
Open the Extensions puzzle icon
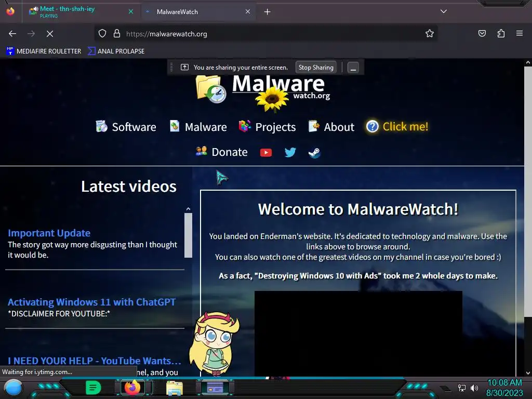501,34
